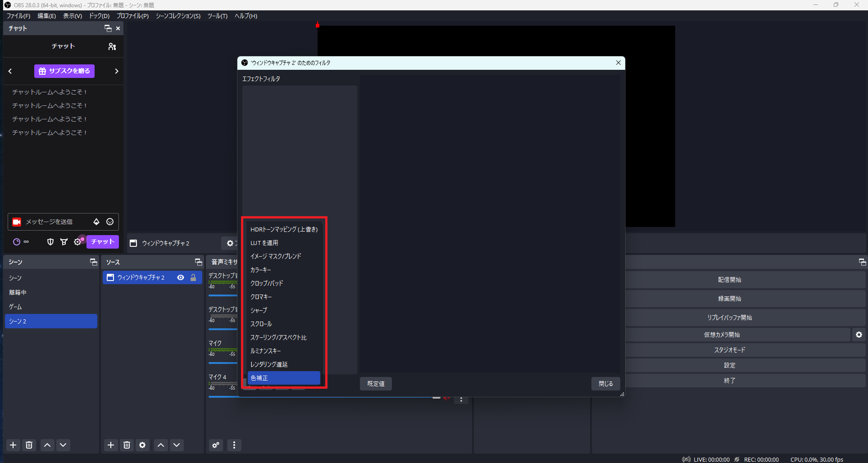
Task: Open the chat community members icon
Action: 112,46
